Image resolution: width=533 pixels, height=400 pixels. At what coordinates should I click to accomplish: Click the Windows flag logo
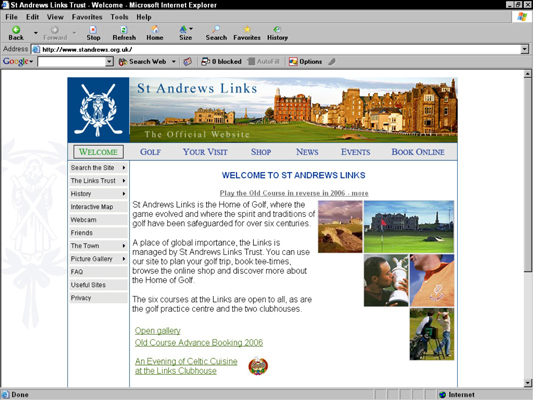point(522,17)
